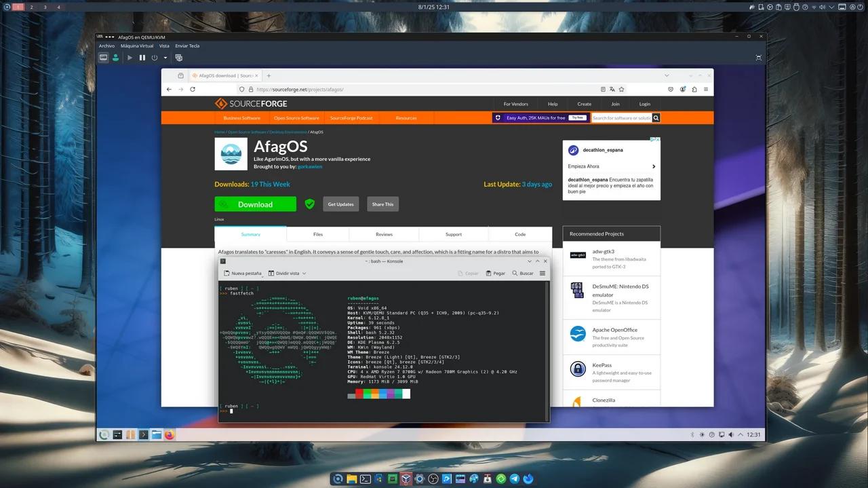Go back in the Firefox browser
This screenshot has width=868, height=488.
click(170, 89)
